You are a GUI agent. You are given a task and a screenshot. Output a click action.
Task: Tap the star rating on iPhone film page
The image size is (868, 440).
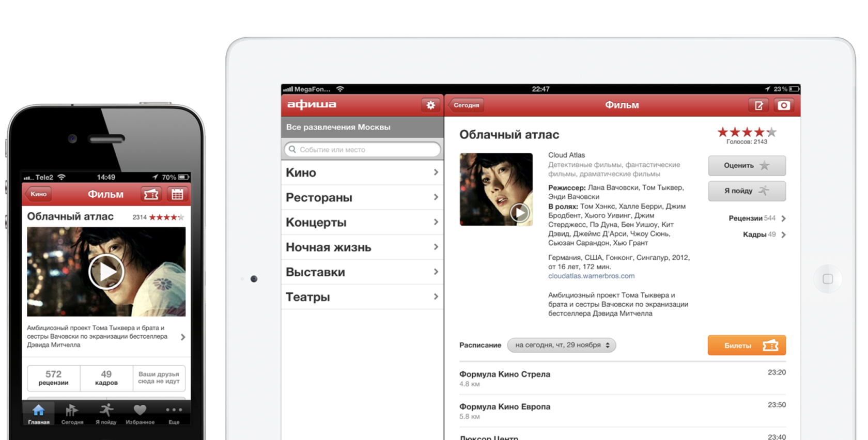tap(166, 217)
